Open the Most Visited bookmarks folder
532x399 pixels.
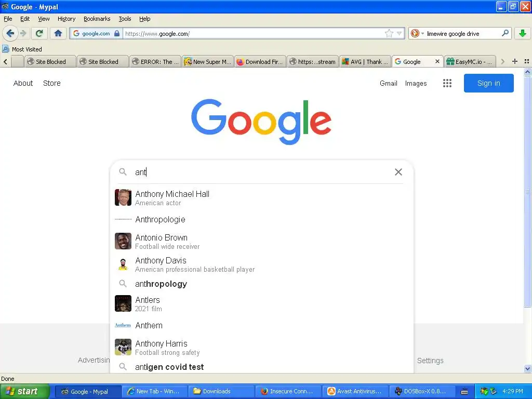tap(22, 49)
